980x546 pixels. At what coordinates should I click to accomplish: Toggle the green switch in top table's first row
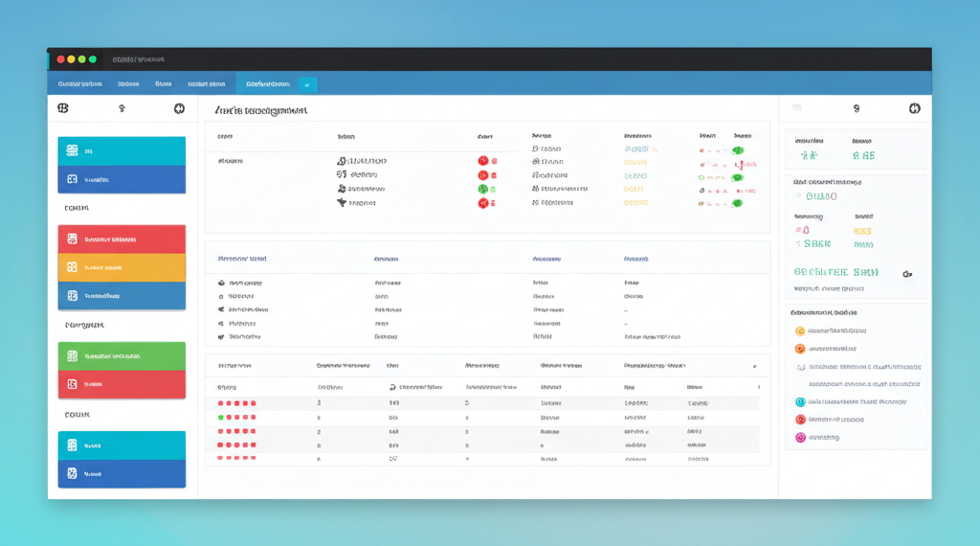click(737, 150)
